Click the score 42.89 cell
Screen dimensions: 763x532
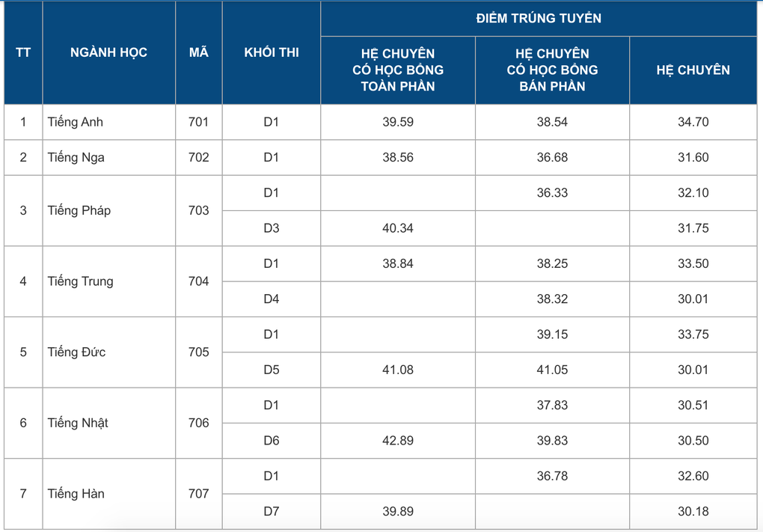click(397, 441)
